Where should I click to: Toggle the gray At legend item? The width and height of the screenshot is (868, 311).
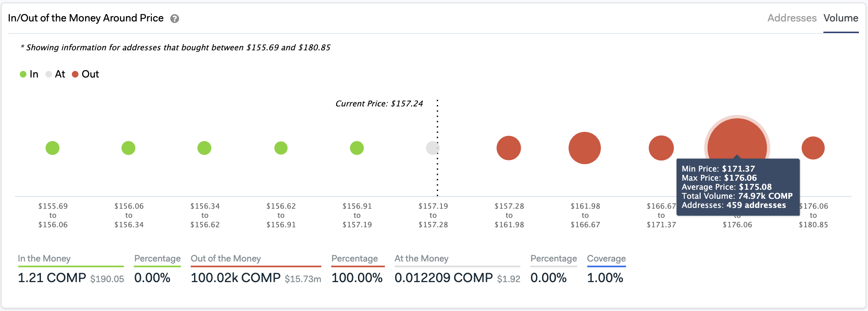point(55,74)
